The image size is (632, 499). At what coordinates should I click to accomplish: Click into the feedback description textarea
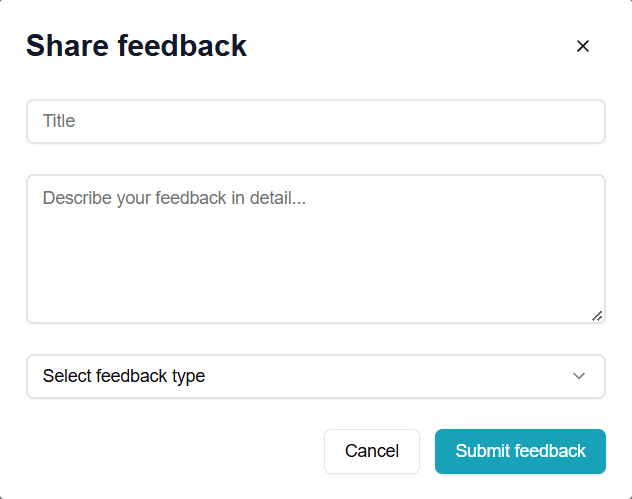315,250
